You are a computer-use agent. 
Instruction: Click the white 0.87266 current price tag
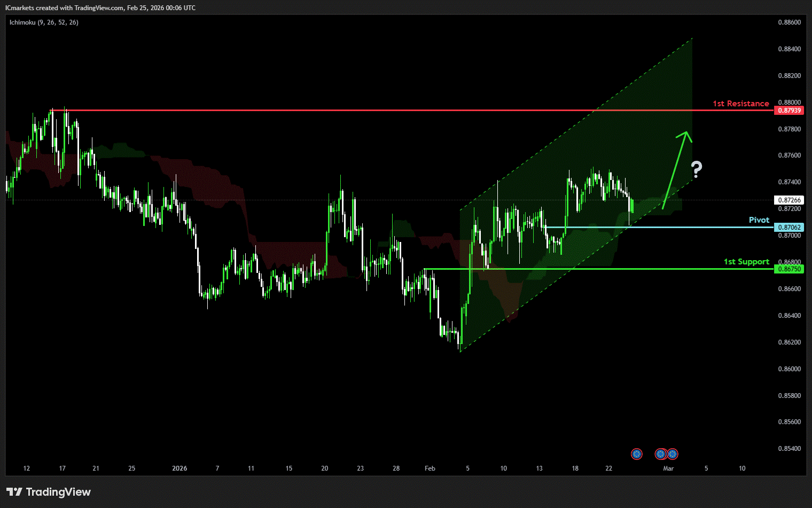click(x=789, y=200)
